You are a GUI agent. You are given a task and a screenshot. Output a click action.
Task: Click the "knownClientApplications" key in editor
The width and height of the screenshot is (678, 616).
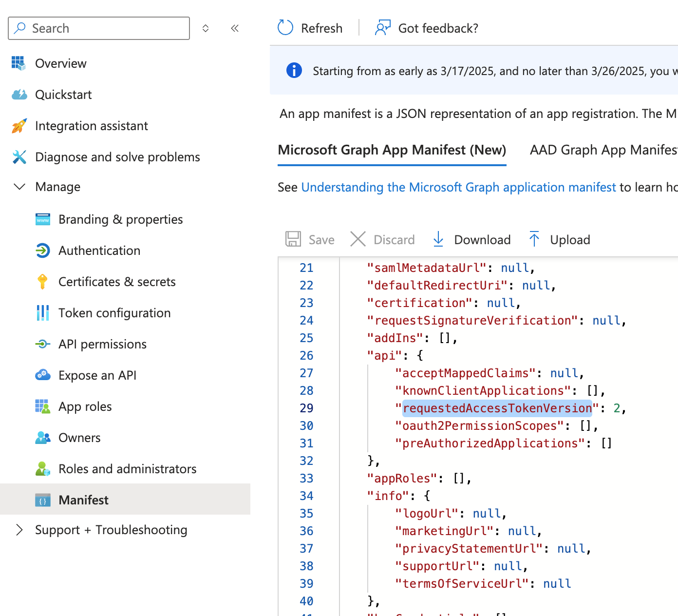483,390
